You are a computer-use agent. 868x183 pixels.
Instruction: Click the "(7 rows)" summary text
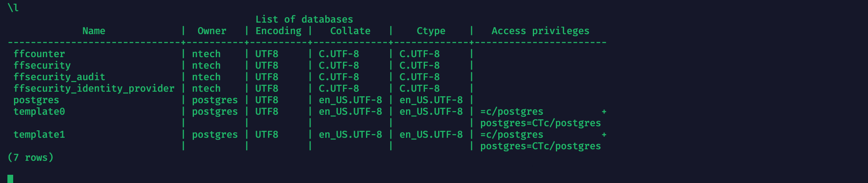click(30, 158)
